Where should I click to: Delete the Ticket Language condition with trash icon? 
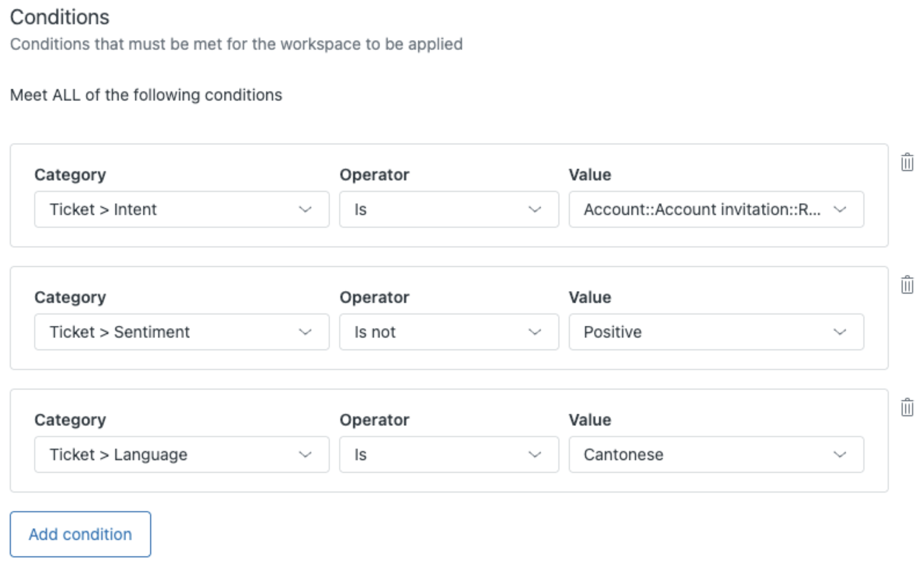pos(907,408)
